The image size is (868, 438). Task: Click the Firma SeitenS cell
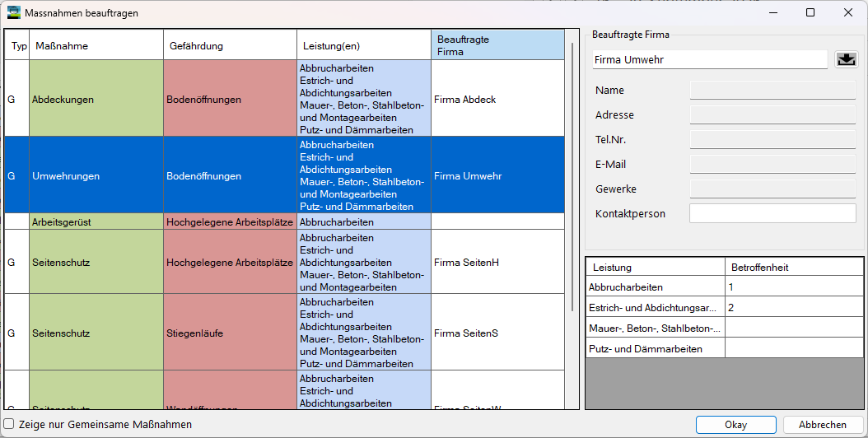pyautogui.click(x=497, y=333)
